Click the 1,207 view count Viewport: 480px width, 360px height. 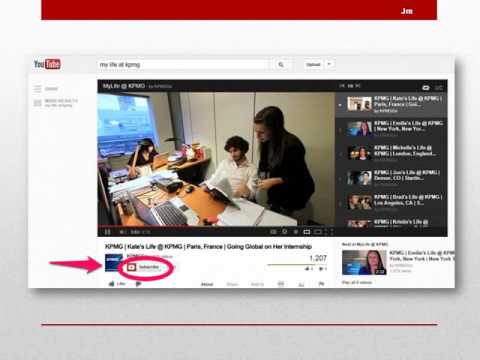tap(318, 258)
